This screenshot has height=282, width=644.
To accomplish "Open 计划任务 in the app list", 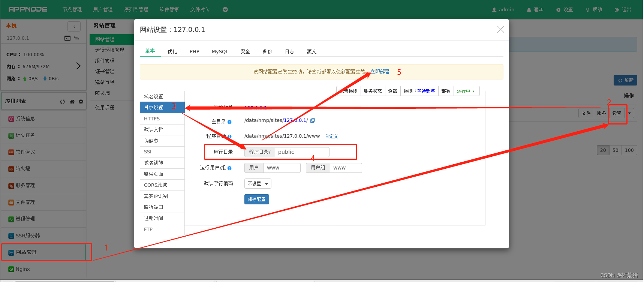I will click(43, 135).
